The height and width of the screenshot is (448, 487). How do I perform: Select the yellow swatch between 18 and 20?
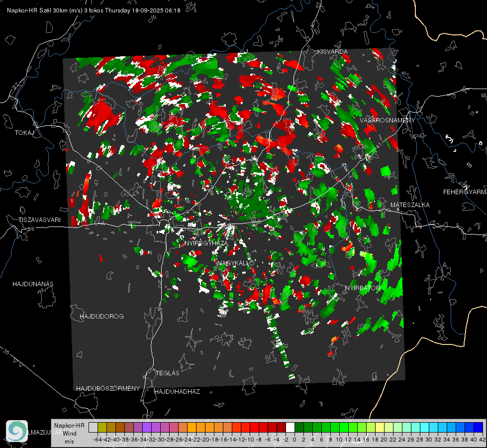click(x=380, y=428)
